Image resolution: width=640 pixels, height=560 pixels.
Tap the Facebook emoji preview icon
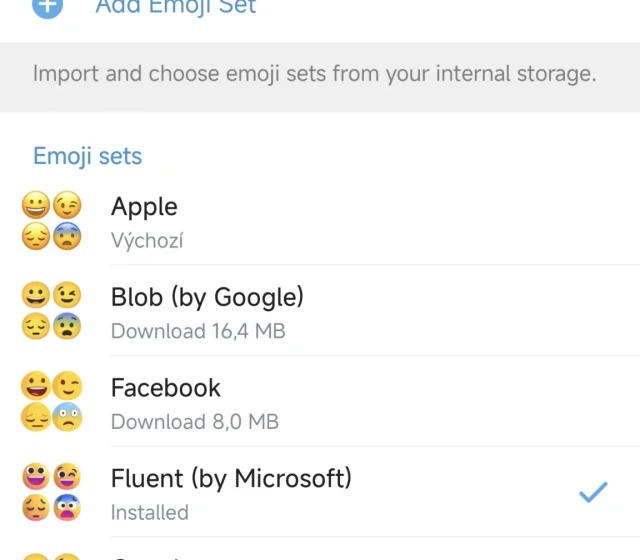(x=52, y=402)
